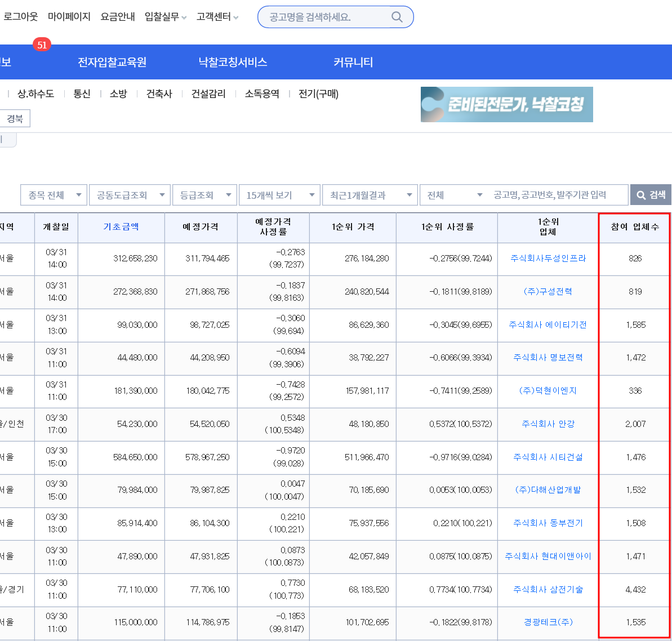Click the magnifier icon in the search box
The width and height of the screenshot is (672, 641).
tap(397, 17)
